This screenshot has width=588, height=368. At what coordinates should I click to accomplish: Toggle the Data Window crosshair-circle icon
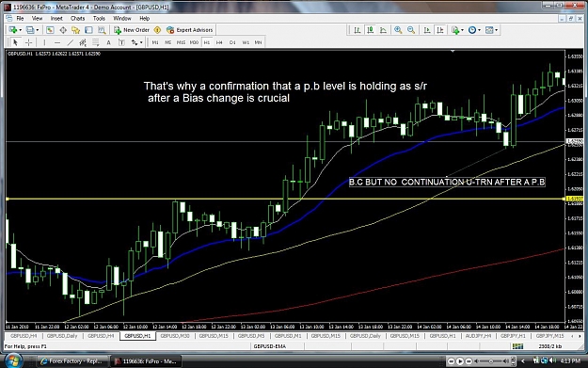coord(63,30)
